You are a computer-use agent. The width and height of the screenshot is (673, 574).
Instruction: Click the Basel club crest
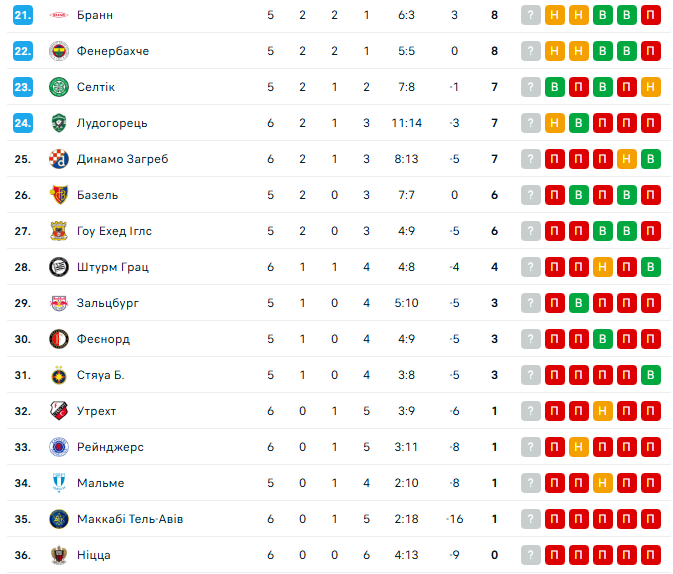tap(58, 195)
